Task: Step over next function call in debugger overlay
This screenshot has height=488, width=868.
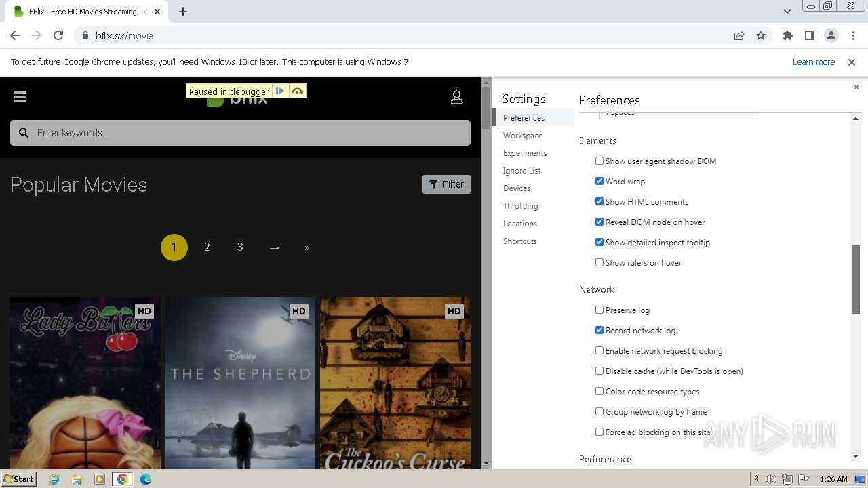Action: 297,91
